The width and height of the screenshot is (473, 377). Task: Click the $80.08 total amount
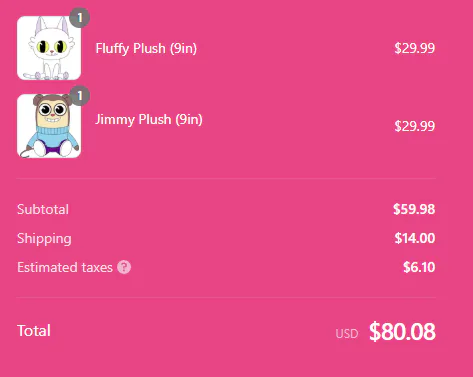coord(402,332)
